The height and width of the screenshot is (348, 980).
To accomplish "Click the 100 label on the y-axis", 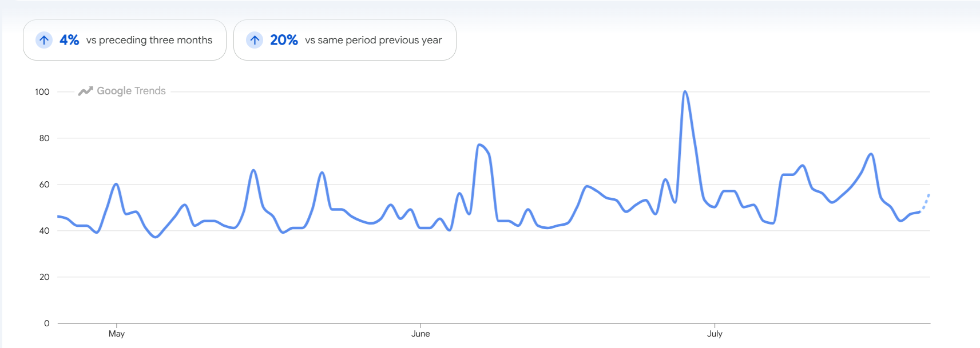I will click(x=42, y=91).
